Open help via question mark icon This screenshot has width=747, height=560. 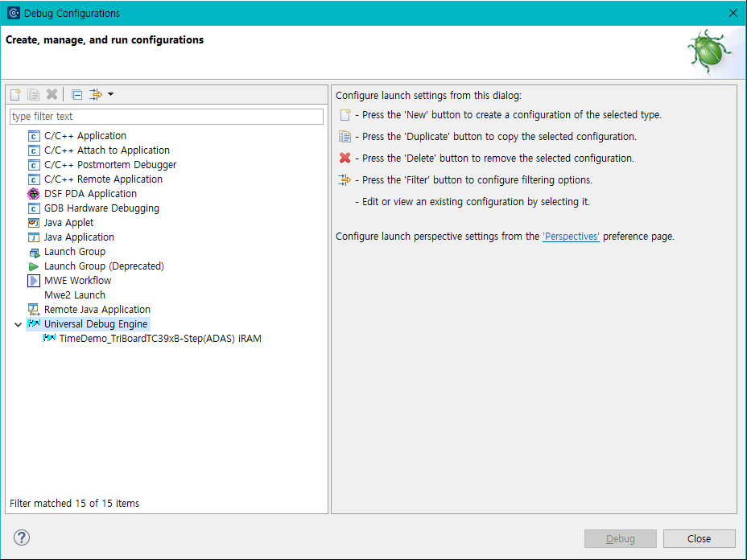click(22, 537)
